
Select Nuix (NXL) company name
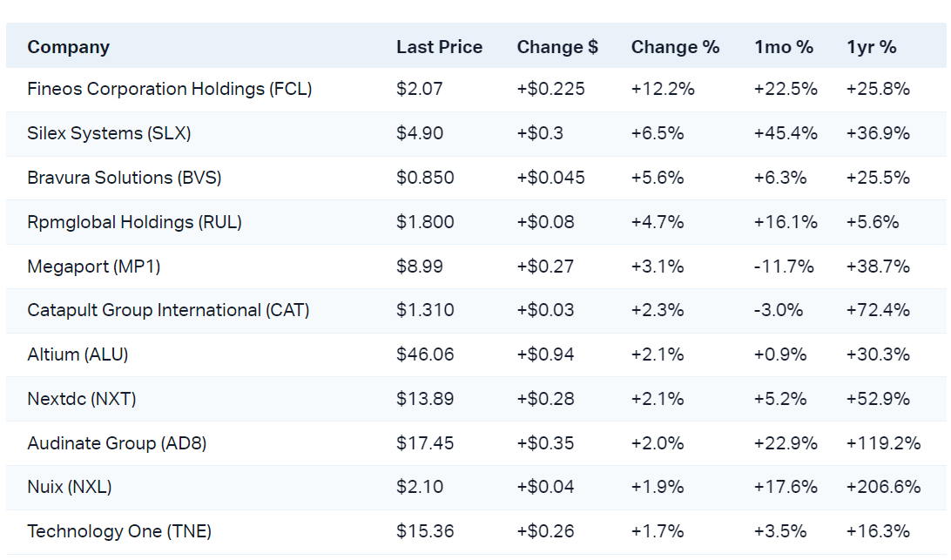pyautogui.click(x=70, y=488)
